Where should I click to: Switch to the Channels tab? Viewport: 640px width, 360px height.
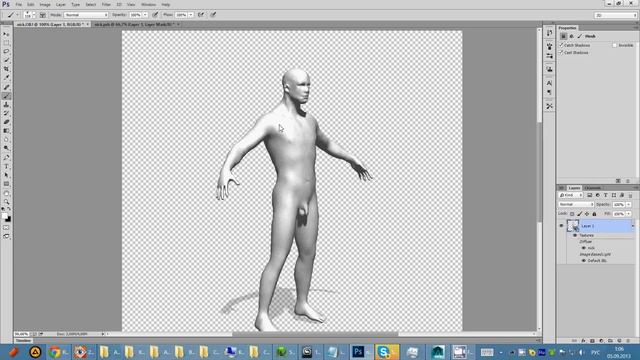click(592, 188)
